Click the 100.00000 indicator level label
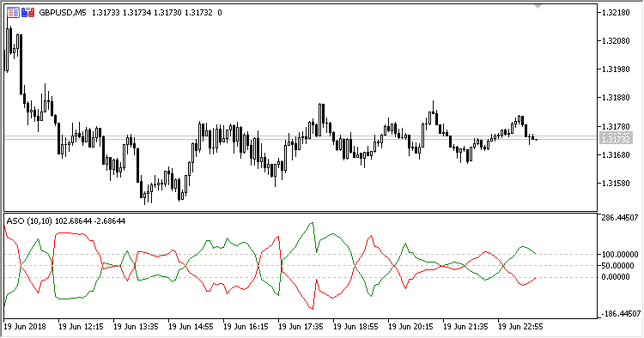The height and width of the screenshot is (338, 644). tap(619, 255)
